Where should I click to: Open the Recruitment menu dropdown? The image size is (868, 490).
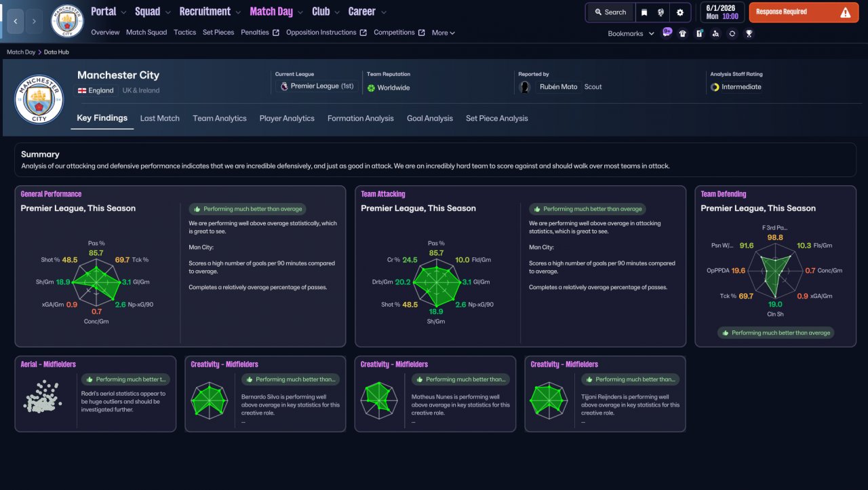(x=210, y=12)
